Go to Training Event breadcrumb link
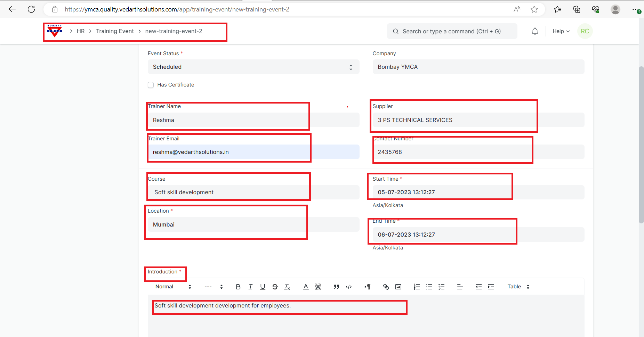 click(x=115, y=31)
